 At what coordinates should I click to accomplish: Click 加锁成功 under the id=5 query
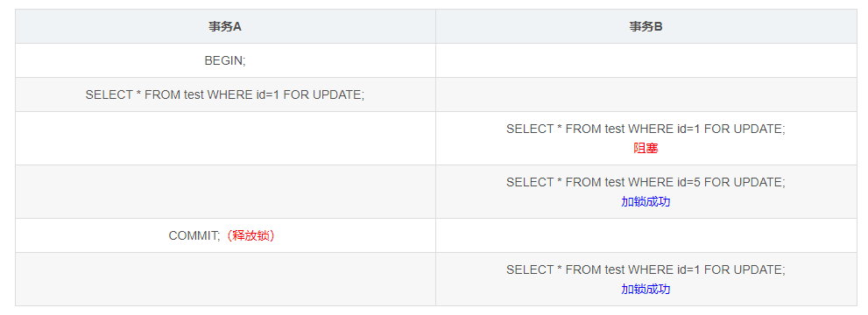[646, 202]
